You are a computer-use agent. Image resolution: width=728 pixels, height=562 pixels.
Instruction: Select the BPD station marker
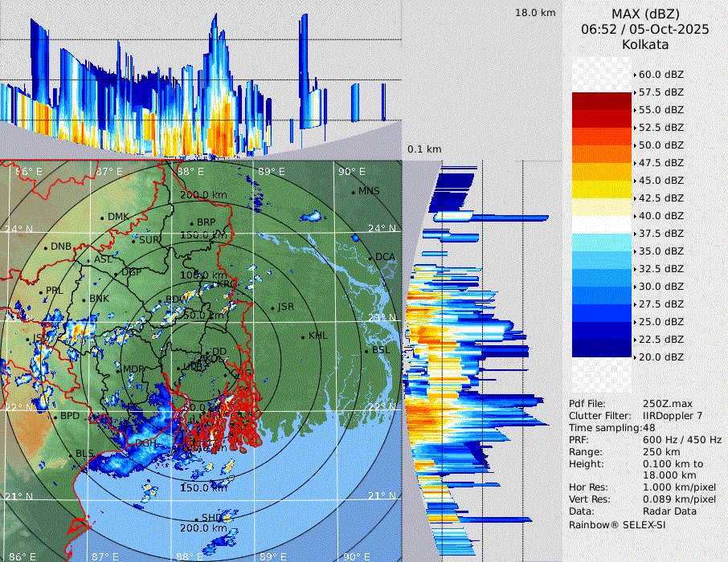point(55,417)
